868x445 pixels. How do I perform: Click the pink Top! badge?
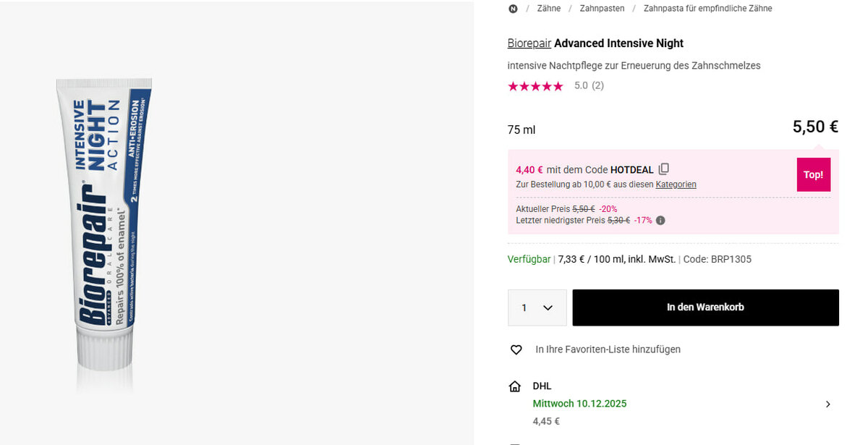(813, 174)
